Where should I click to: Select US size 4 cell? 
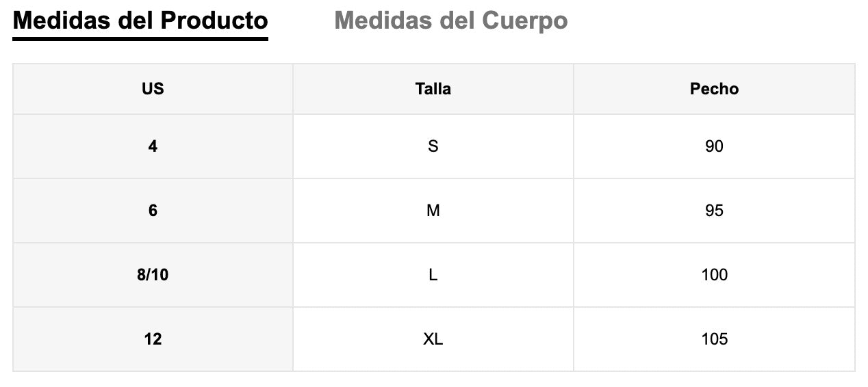point(153,146)
